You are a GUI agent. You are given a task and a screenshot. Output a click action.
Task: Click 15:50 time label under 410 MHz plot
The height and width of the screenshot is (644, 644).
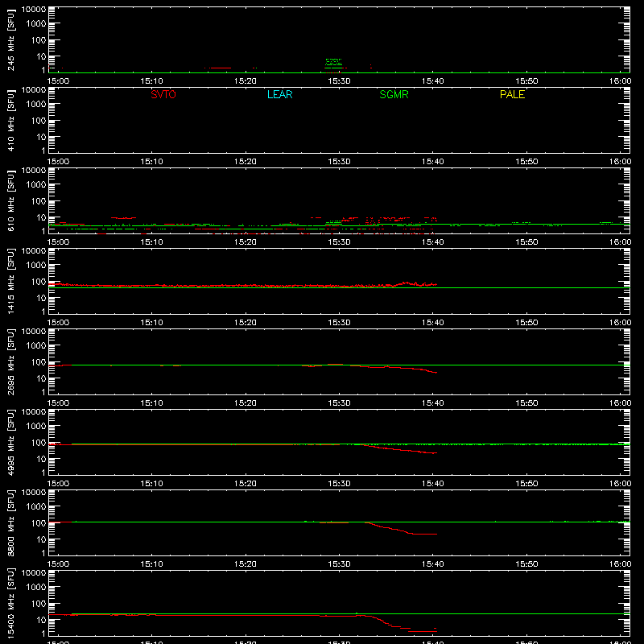point(526,162)
